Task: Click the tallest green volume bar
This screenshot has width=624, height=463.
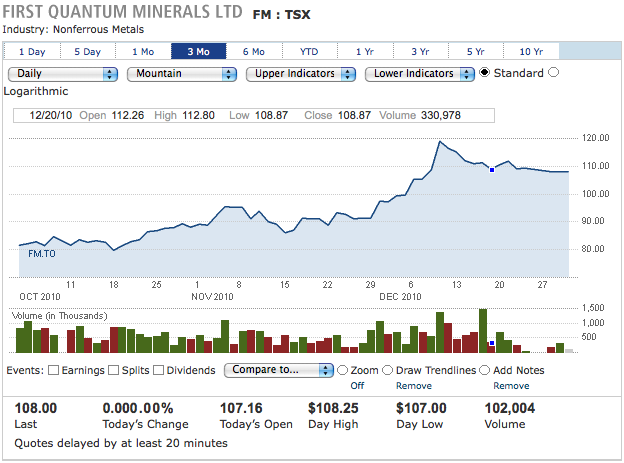Action: tap(483, 331)
